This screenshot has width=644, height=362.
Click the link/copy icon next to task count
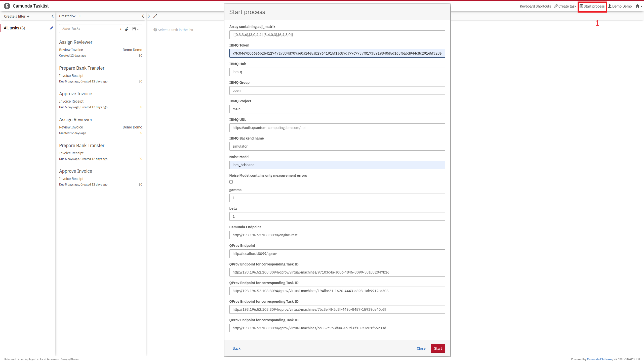[x=127, y=28]
